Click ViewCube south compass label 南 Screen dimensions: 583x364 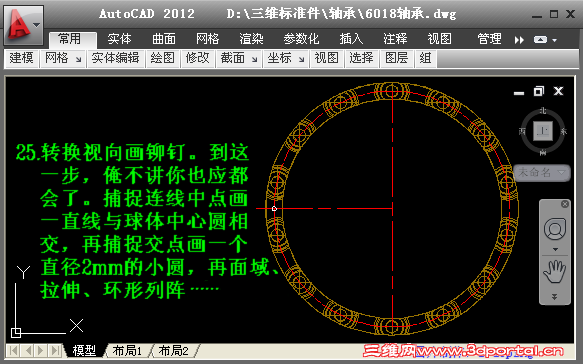point(543,152)
